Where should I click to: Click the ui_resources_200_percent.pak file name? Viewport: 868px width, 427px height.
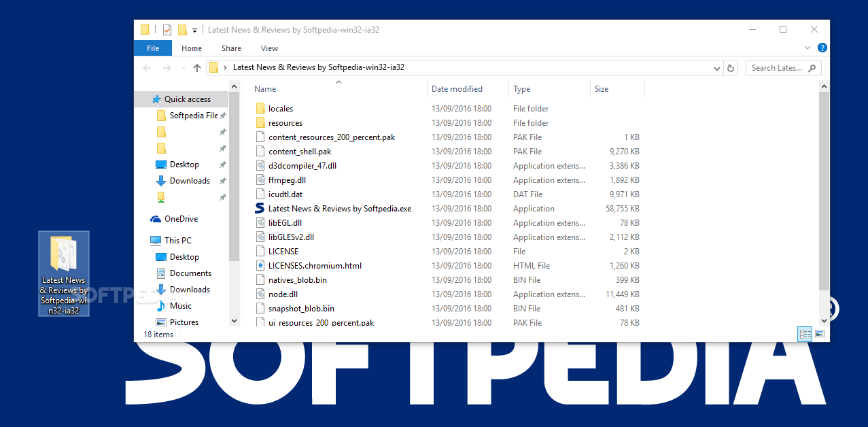coord(321,322)
